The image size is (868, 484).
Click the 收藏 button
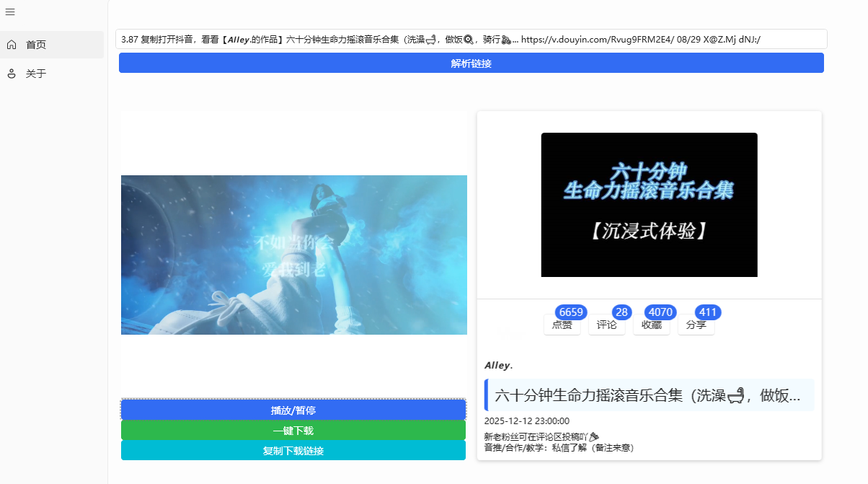(x=652, y=325)
